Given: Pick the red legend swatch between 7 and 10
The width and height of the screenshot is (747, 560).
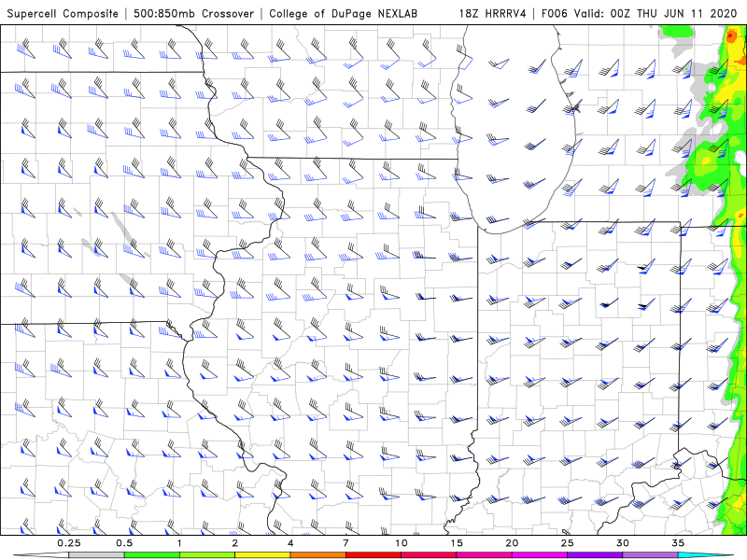Looking at the screenshot, I should click(x=373, y=555).
